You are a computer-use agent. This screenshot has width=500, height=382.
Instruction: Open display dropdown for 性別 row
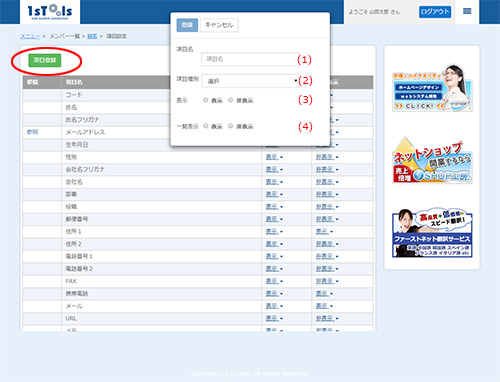point(274,157)
